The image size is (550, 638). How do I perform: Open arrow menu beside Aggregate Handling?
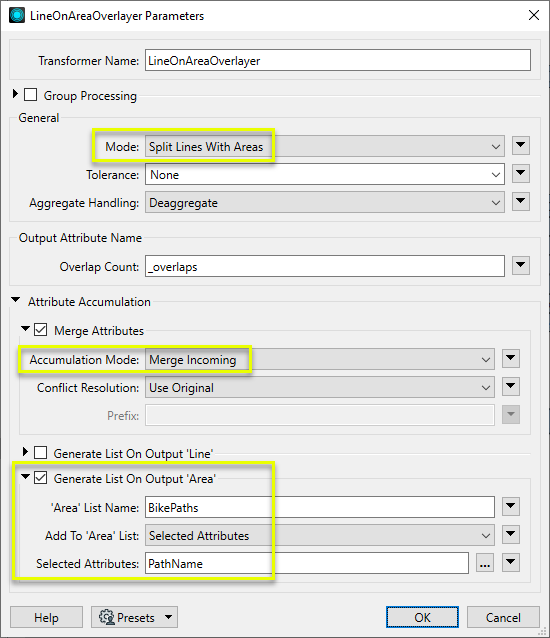[521, 202]
